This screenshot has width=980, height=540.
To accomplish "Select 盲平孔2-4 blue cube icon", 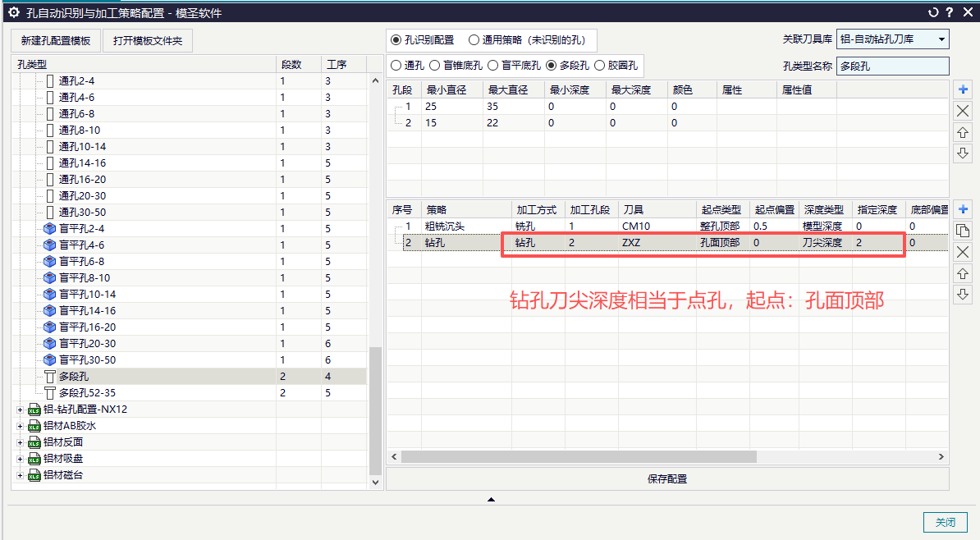I will [50, 229].
